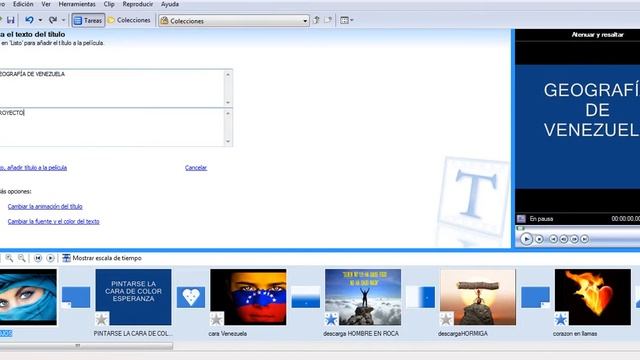This screenshot has height=360, width=640.
Task: Play the storyboard
Action: [x=50, y=258]
